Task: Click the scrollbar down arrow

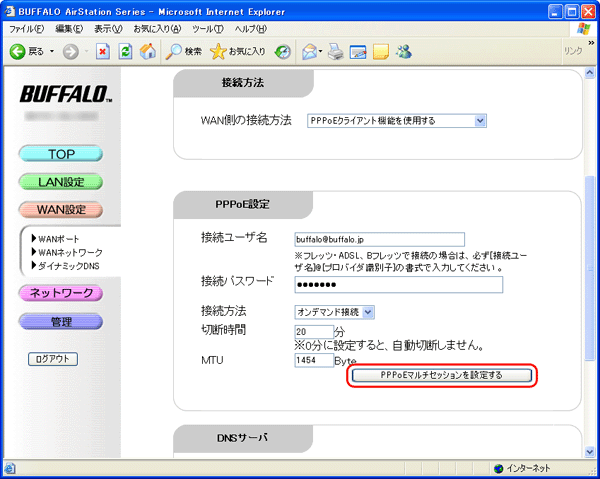Action: [590, 452]
